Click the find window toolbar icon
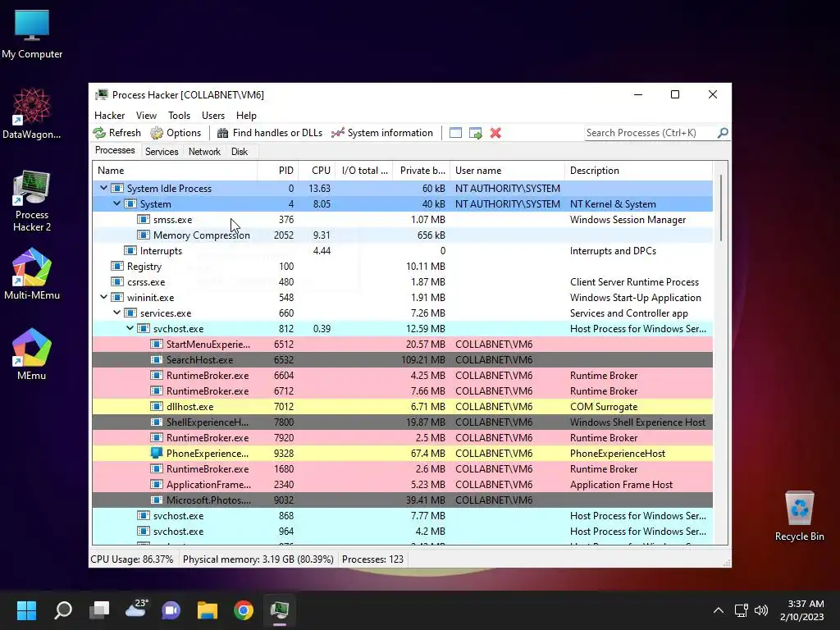 click(455, 133)
